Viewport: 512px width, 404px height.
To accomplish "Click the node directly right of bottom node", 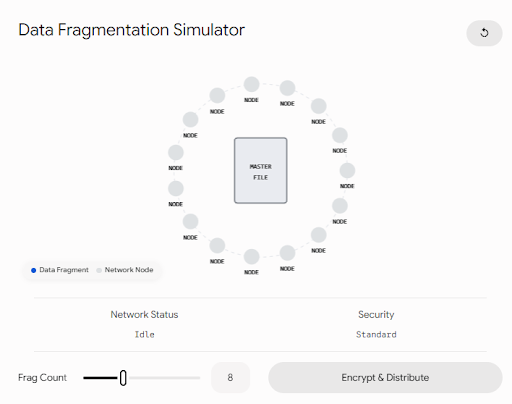I will click(x=287, y=253).
